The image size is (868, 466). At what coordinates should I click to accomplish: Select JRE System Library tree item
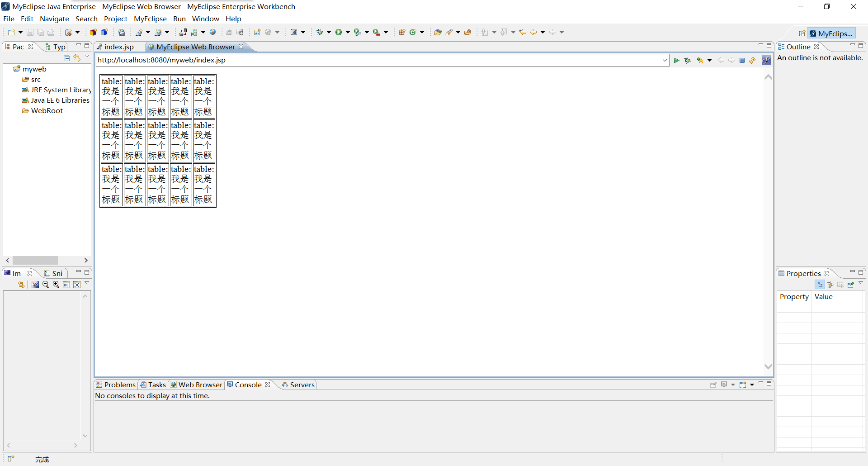57,90
